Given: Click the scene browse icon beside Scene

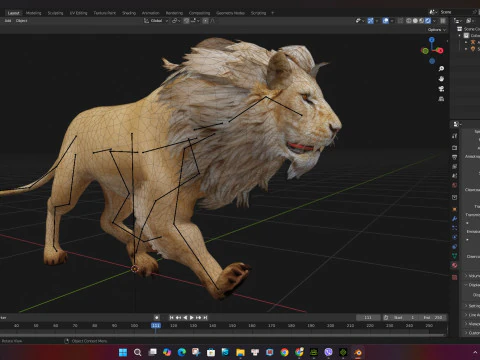Looking at the screenshot, I should point(433,12).
